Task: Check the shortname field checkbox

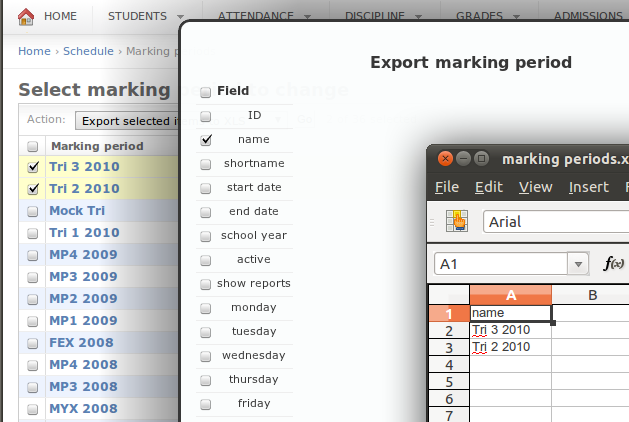Action: click(x=206, y=164)
